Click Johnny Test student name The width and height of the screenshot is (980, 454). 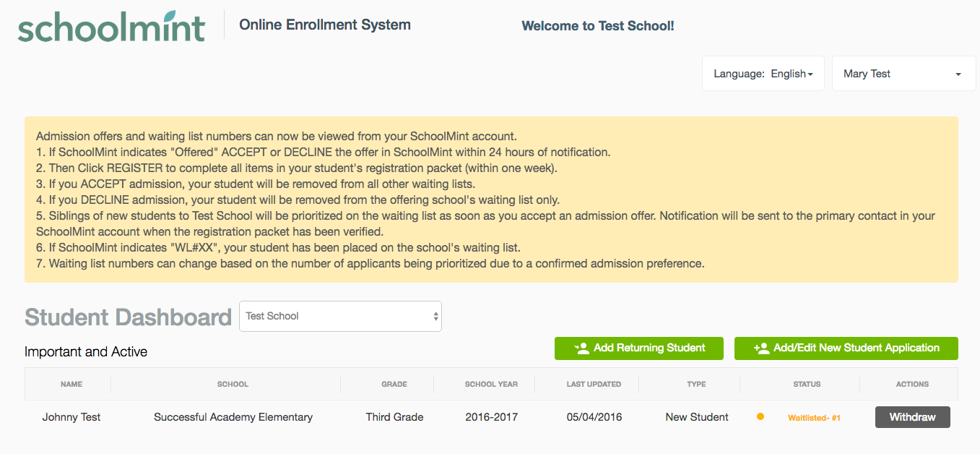[x=71, y=417]
